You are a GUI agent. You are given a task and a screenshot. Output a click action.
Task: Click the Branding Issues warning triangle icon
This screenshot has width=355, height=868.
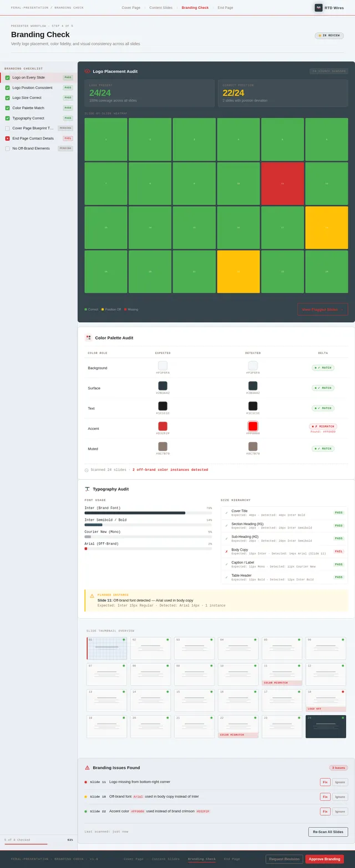87,768
